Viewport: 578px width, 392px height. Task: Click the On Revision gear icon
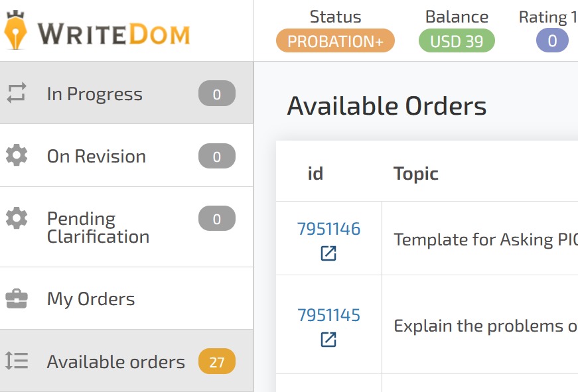(x=17, y=156)
